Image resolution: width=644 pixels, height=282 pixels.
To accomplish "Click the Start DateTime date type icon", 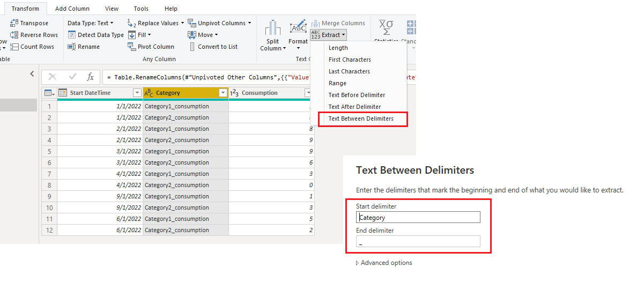I will 63,93.
